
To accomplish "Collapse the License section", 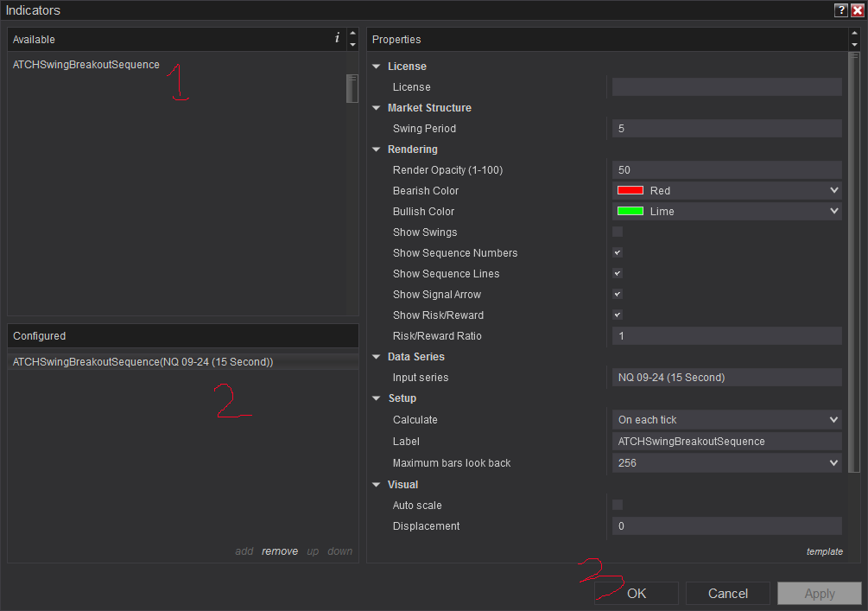I will click(377, 67).
